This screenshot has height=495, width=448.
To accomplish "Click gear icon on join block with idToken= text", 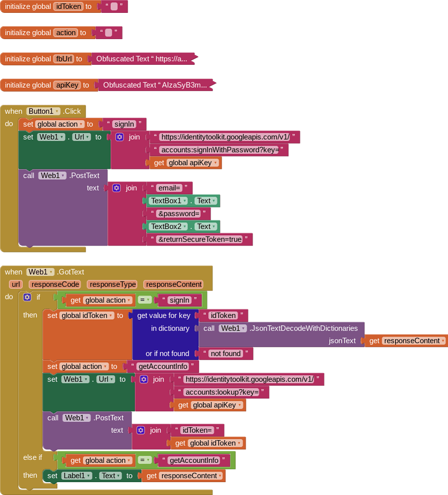I will 140,431.
